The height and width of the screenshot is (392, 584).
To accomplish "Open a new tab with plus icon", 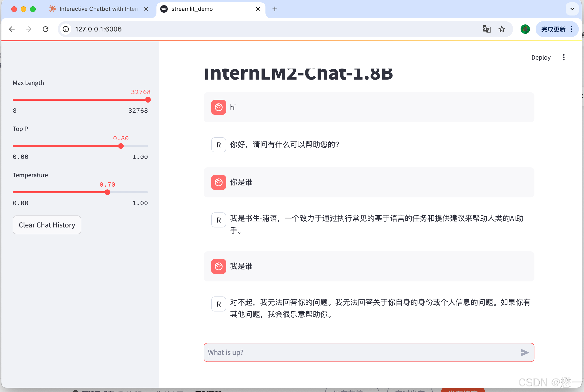I will click(275, 9).
